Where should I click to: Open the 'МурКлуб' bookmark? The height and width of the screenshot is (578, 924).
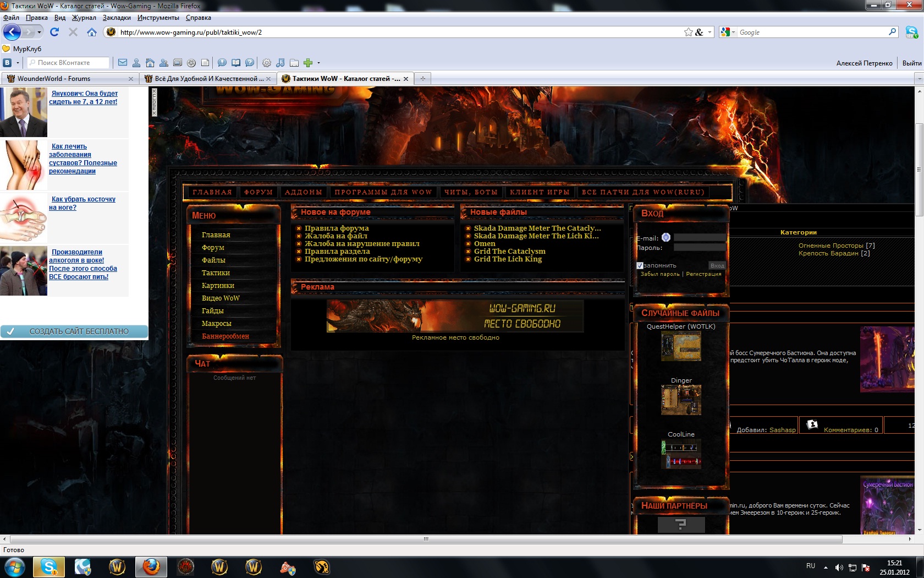tap(22, 48)
